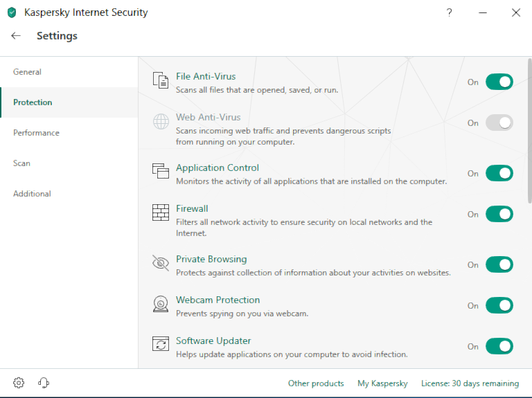Open support via the headset icon

[44, 383]
